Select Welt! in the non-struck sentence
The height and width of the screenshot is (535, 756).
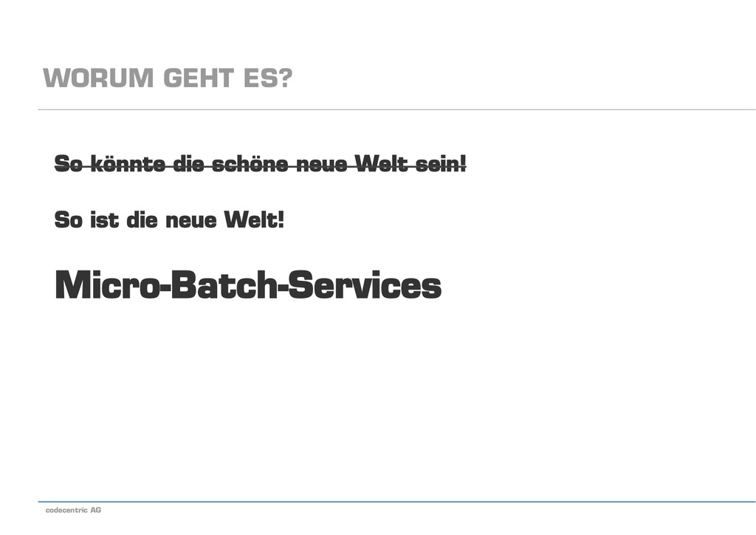pyautogui.click(x=255, y=219)
